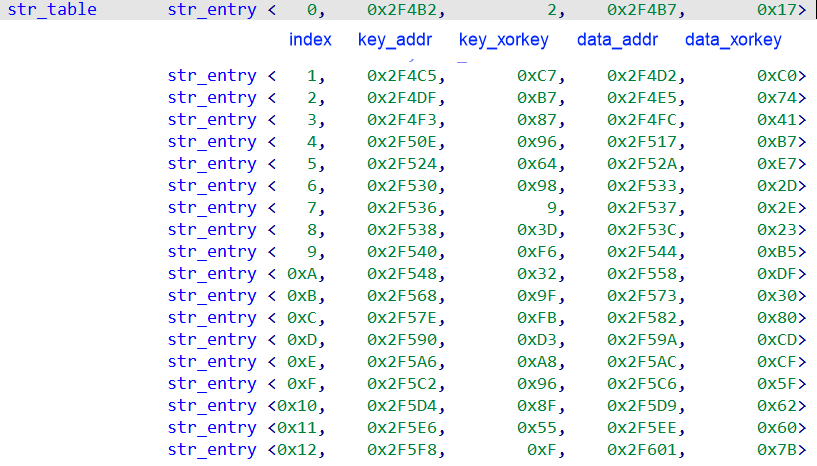The width and height of the screenshot is (817, 466).
Task: Select data address 0x2F4B7
Action: click(x=641, y=9)
